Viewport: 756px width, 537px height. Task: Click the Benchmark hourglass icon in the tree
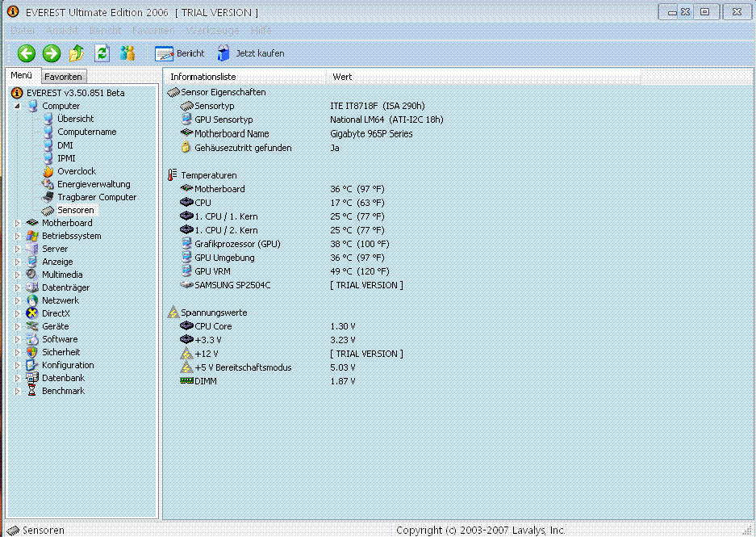[32, 391]
